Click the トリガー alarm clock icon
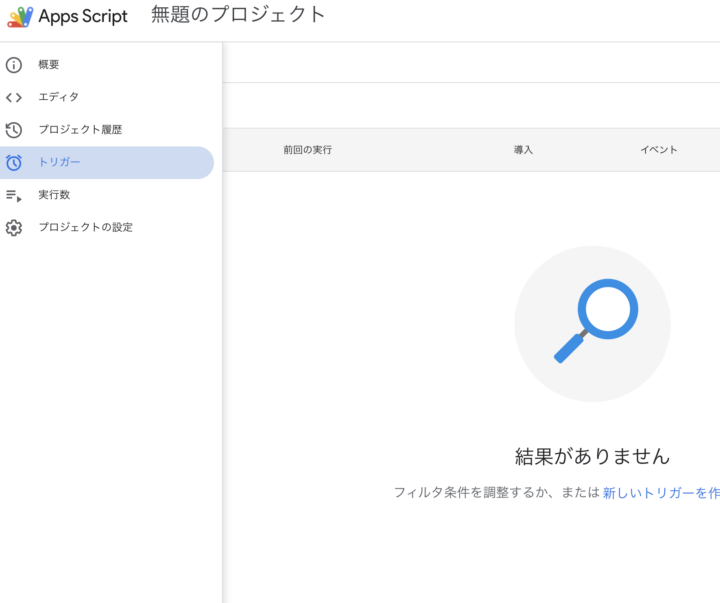 14,162
